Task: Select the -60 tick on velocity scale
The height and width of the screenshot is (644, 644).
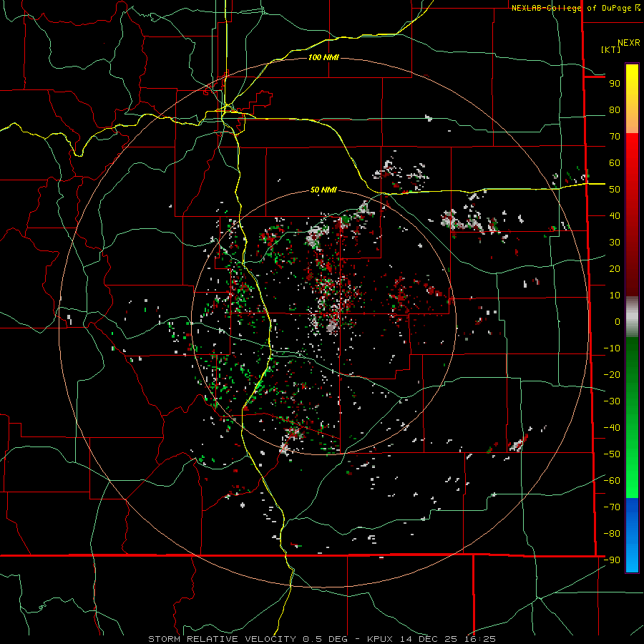Action: [x=612, y=481]
